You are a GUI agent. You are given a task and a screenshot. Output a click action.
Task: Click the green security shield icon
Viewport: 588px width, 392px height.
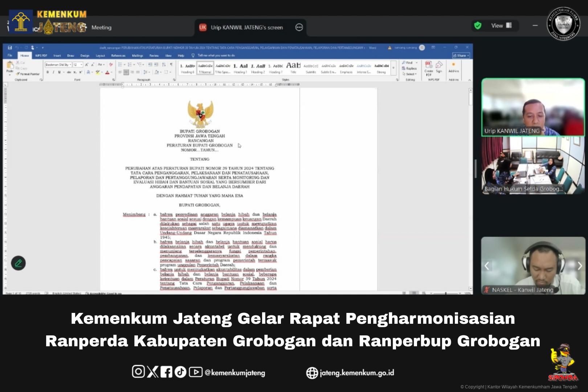click(478, 25)
